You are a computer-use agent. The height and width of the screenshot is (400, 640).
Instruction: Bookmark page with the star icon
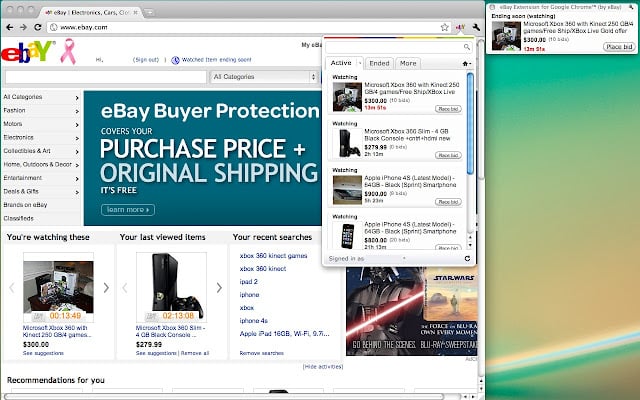(x=444, y=27)
